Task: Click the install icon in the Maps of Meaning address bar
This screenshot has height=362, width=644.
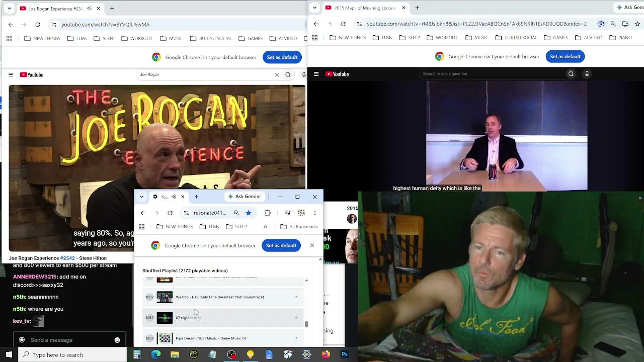Action: tap(625, 24)
